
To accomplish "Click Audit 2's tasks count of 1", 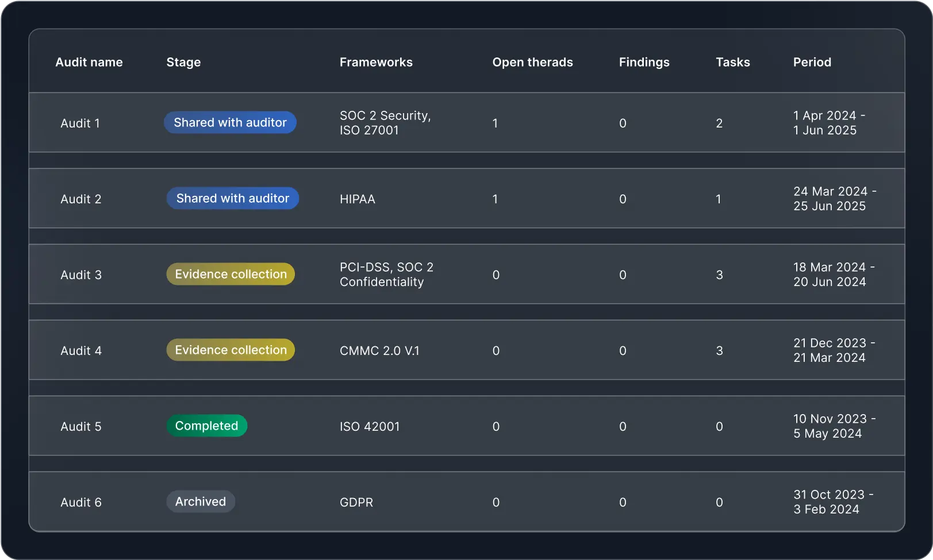I will click(718, 199).
